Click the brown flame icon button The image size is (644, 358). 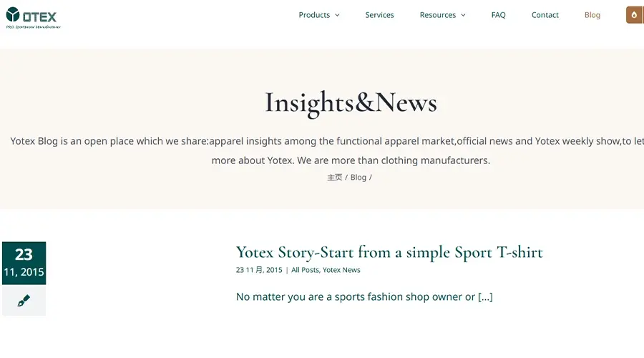(635, 15)
